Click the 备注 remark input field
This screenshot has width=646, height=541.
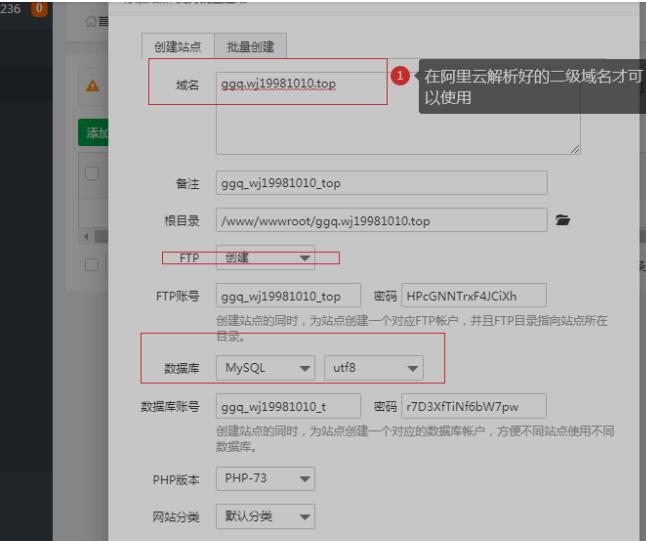click(381, 183)
